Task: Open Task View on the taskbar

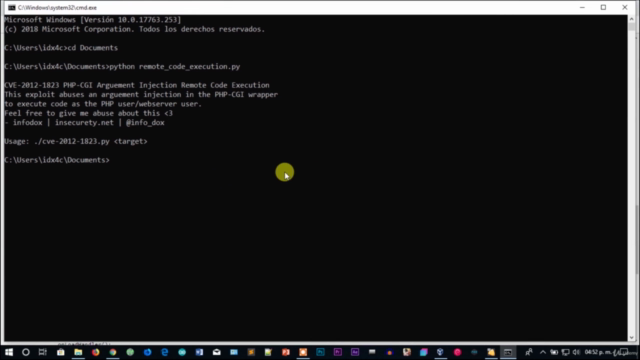Action: point(42,352)
